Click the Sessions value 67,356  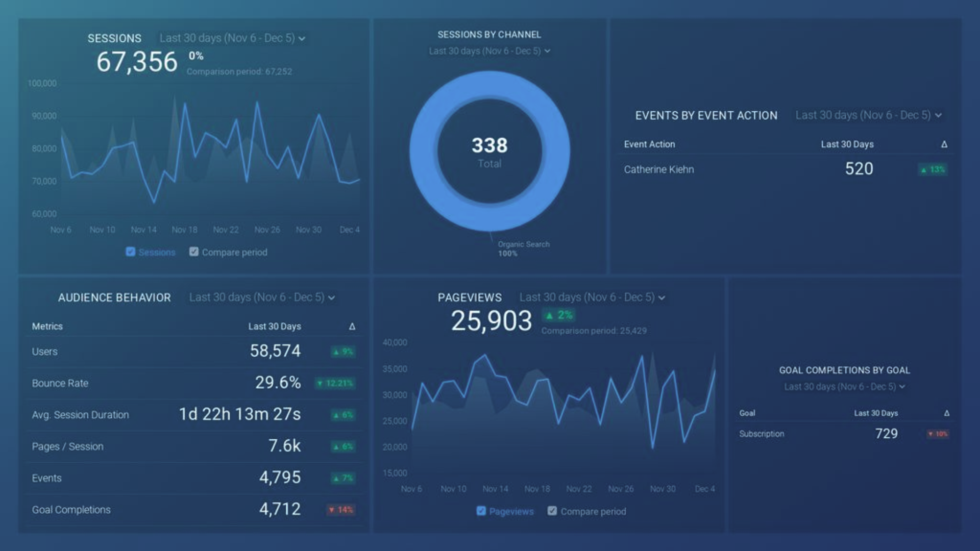point(137,62)
